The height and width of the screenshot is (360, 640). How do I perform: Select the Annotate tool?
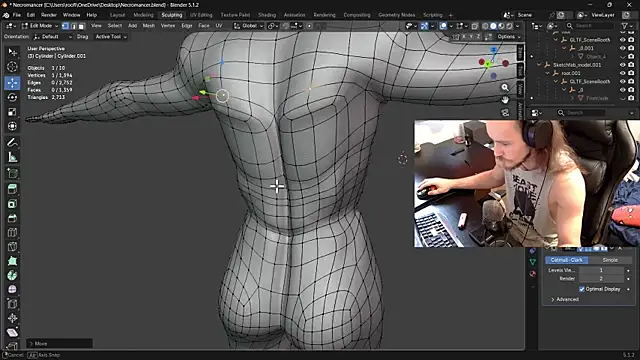12,142
